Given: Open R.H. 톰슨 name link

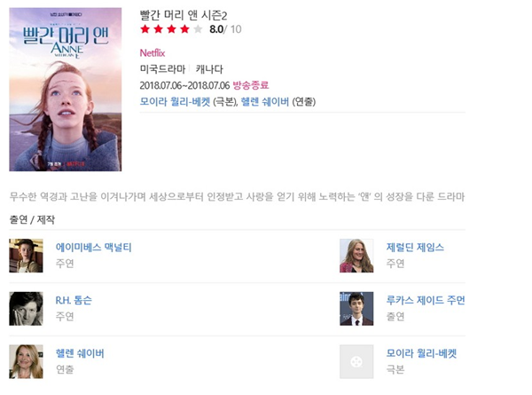Looking at the screenshot, I should 74,300.
